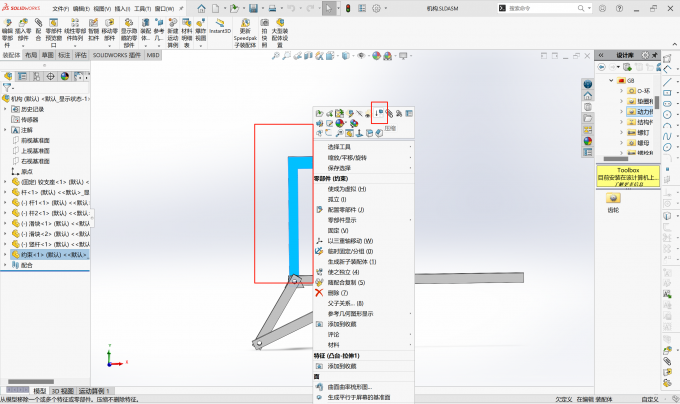Viewport: 680px width, 404px height.
Task: Click the Insert Components (插入零部件) icon
Action: [x=23, y=23]
